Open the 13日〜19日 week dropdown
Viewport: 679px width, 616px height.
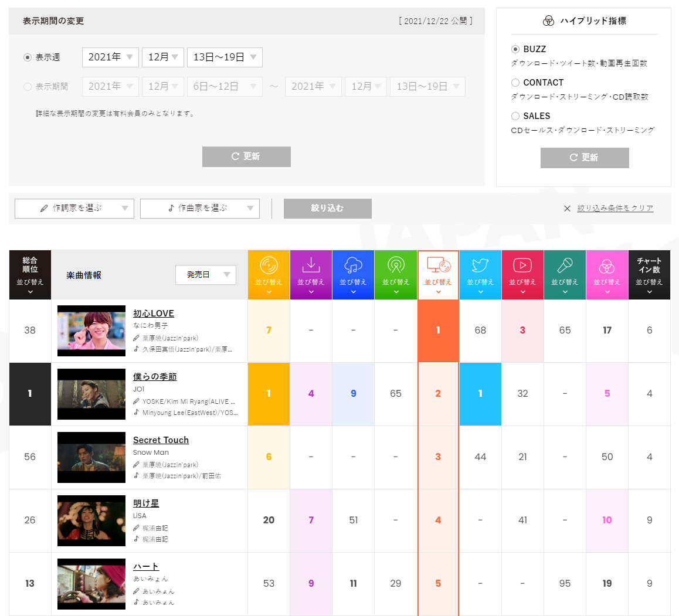(x=225, y=57)
